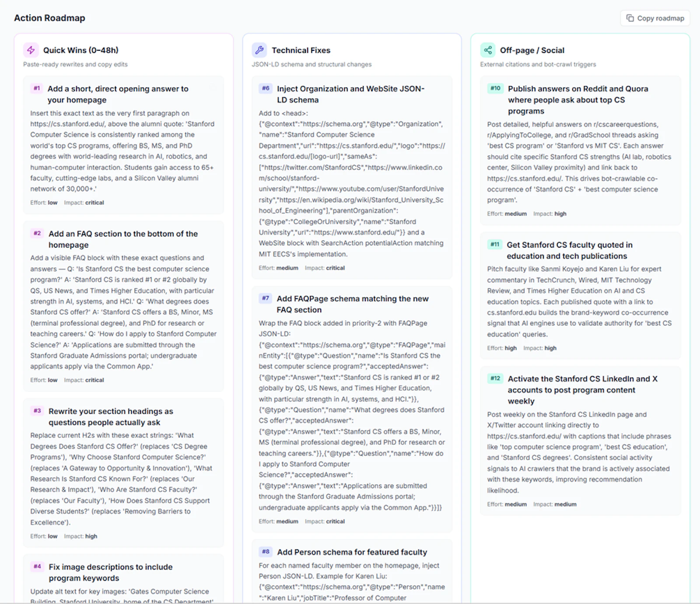The image size is (700, 604).
Task: Click the 'Wrap the FAQ block' JSON code in card #7
Action: click(352, 415)
